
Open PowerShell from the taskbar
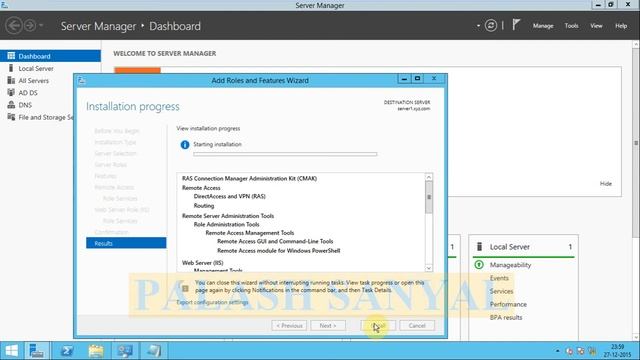point(67,351)
